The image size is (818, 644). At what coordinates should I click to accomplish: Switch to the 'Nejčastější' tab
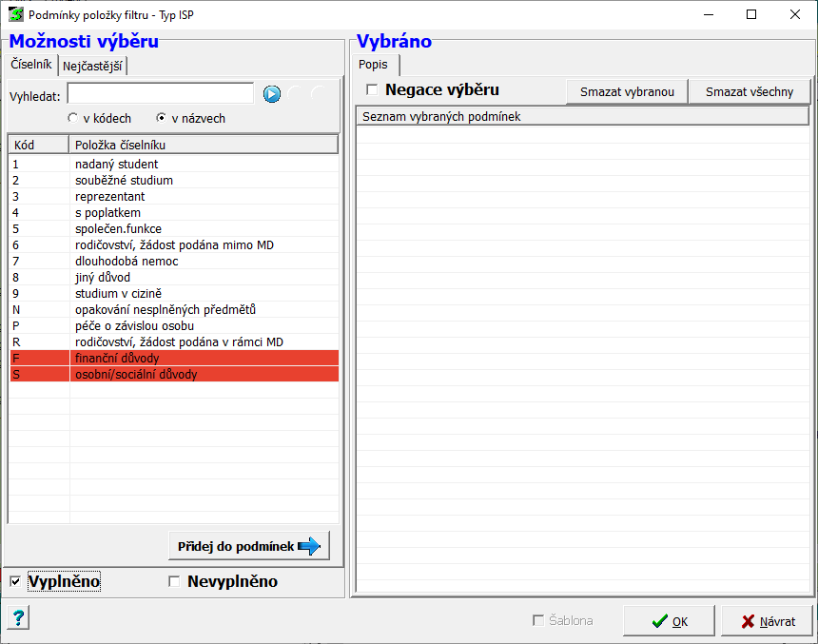click(92, 66)
